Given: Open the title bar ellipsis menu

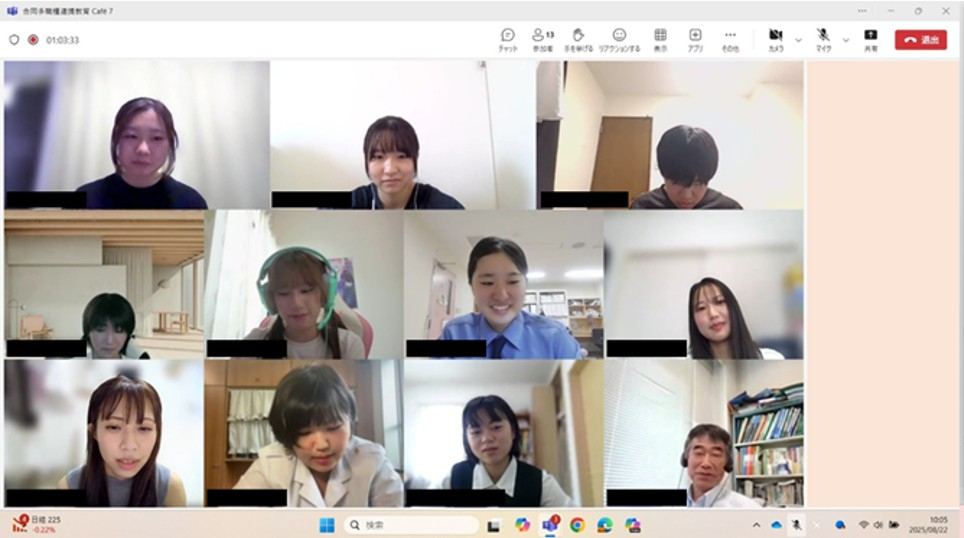Looking at the screenshot, I should click(862, 10).
